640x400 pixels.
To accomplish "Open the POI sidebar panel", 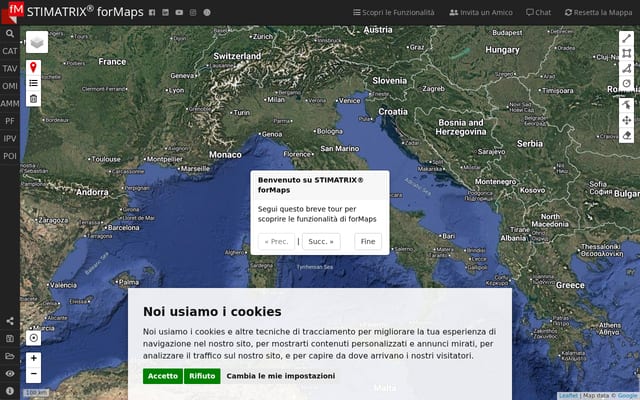I will (x=10, y=156).
